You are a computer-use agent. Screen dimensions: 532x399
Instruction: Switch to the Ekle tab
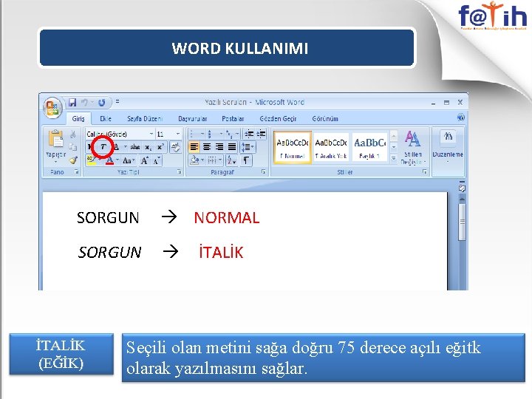tap(106, 119)
